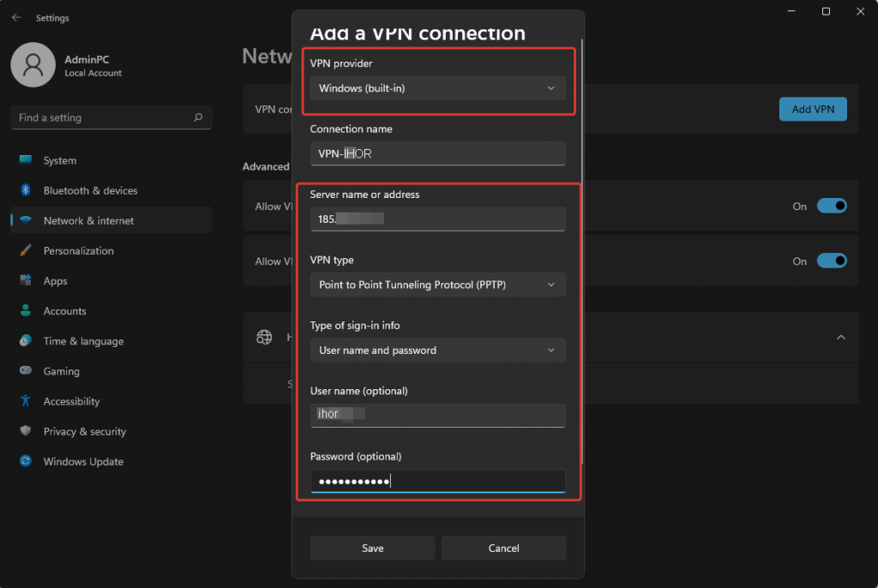
Task: Open Time & language settings
Action: [82, 340]
